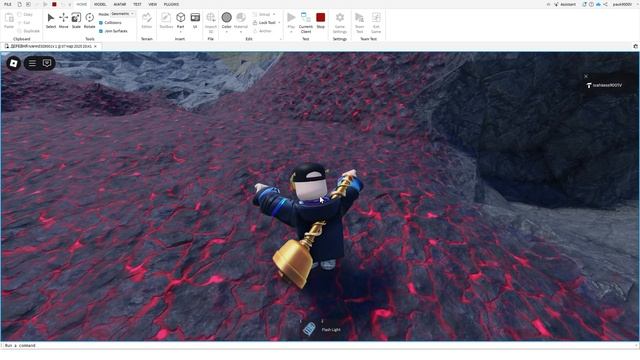Viewport: 640px width, 360px height.
Task: Open the Group dropdown in Edit
Action: 274,14
